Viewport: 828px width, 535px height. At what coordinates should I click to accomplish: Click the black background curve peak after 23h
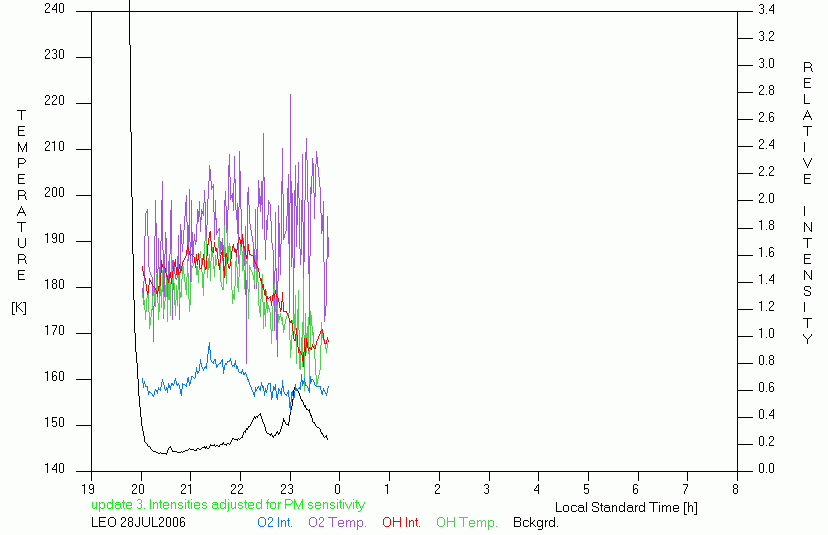point(295,390)
